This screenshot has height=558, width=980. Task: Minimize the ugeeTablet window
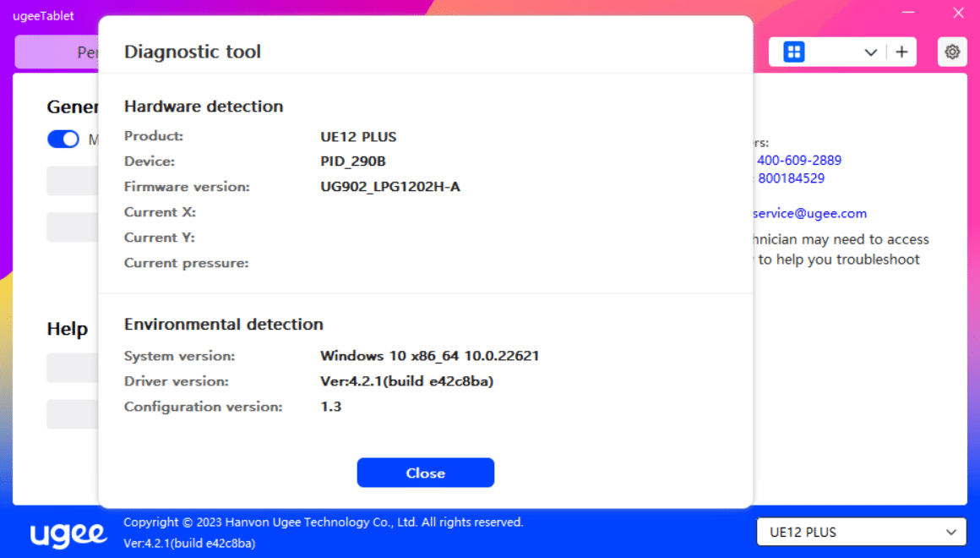coord(908,13)
